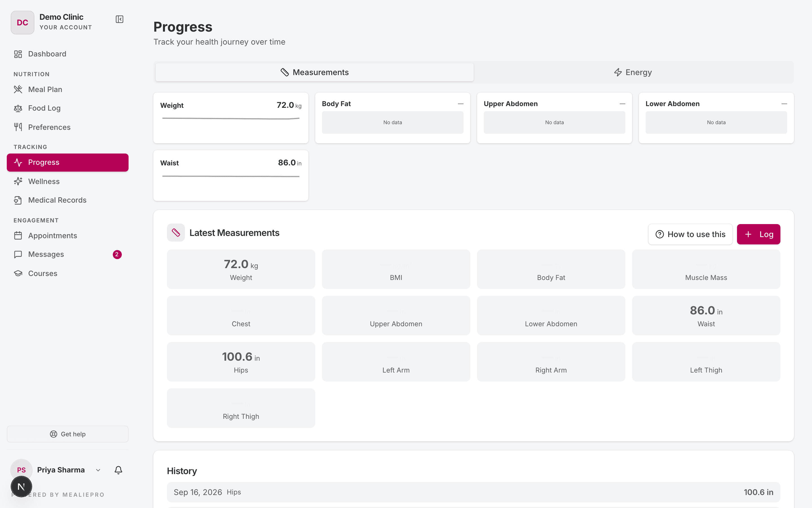Click the Wellness sparkle icon
The width and height of the screenshot is (812, 508).
(x=18, y=181)
